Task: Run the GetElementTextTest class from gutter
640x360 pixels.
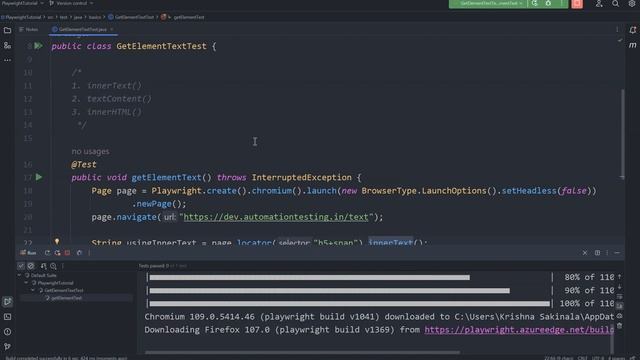Action: point(38,46)
